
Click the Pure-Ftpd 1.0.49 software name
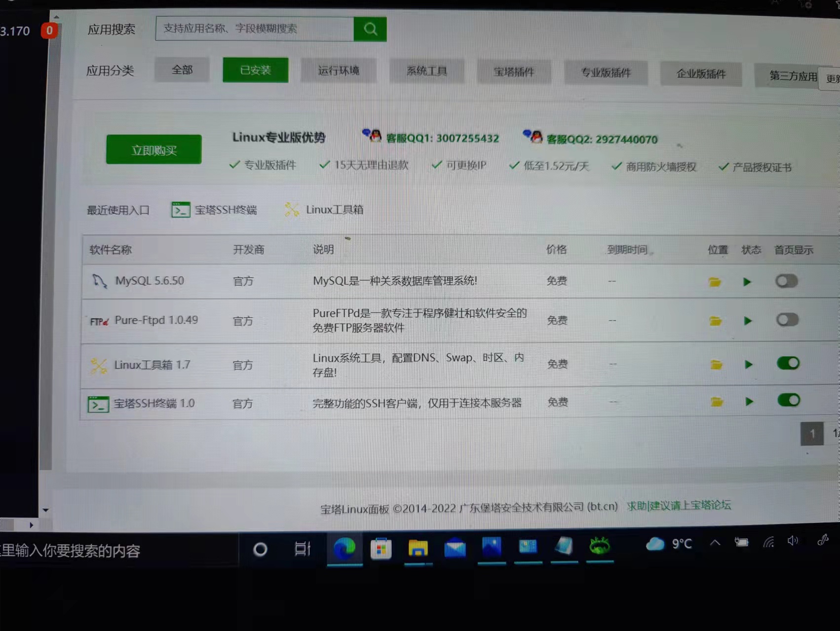tap(156, 320)
